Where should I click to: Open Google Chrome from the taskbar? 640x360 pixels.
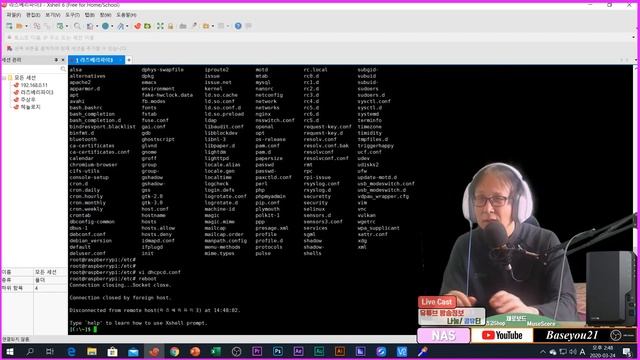point(174,351)
